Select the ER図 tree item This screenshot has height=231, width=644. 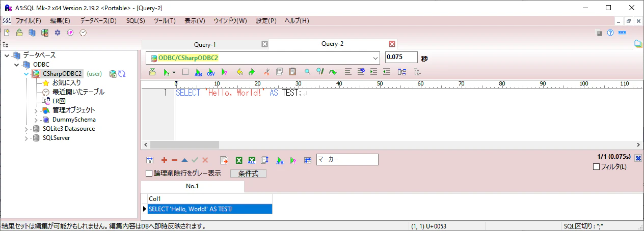point(60,101)
